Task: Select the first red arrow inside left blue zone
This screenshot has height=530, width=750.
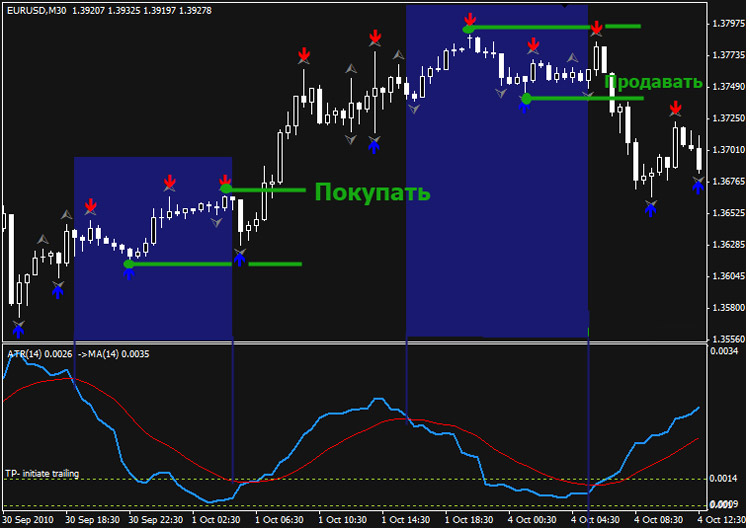Action: (x=91, y=206)
